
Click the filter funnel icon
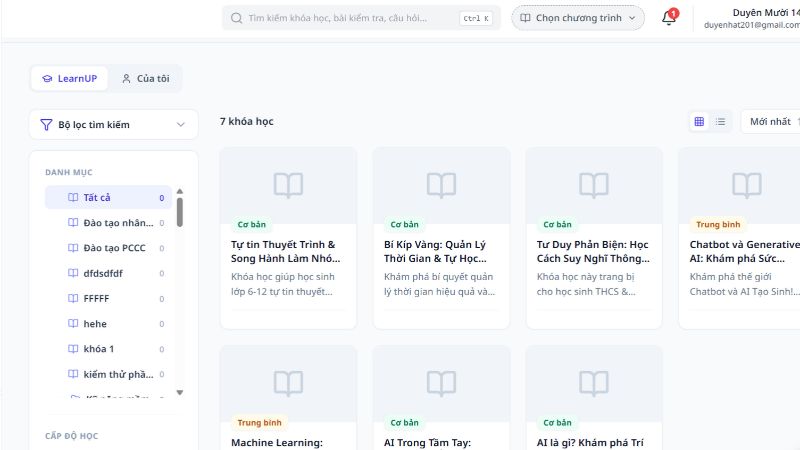click(x=46, y=124)
